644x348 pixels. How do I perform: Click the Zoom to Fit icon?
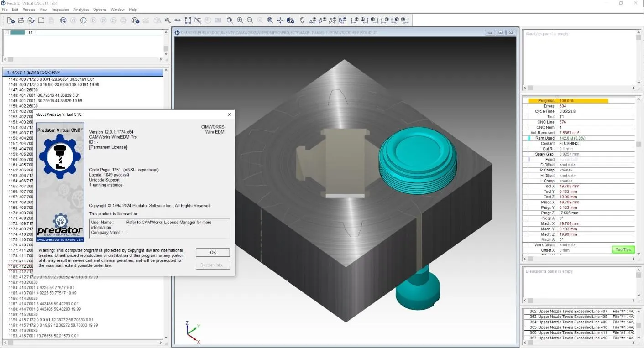270,21
